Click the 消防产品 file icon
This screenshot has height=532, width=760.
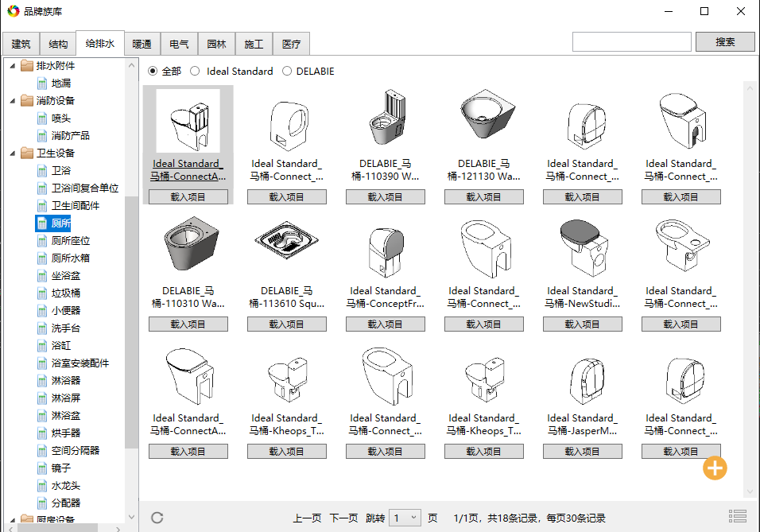click(x=42, y=136)
